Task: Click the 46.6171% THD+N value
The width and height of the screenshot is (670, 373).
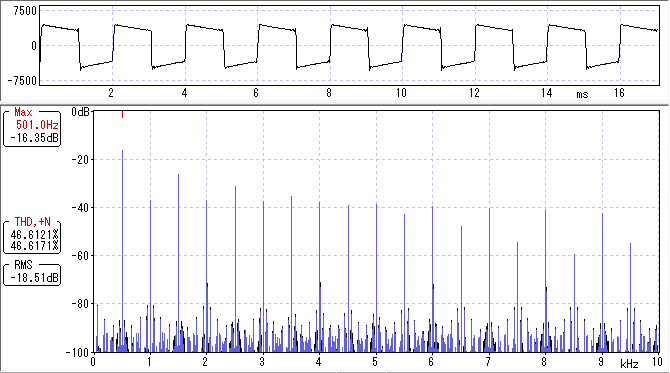Action: [x=34, y=246]
